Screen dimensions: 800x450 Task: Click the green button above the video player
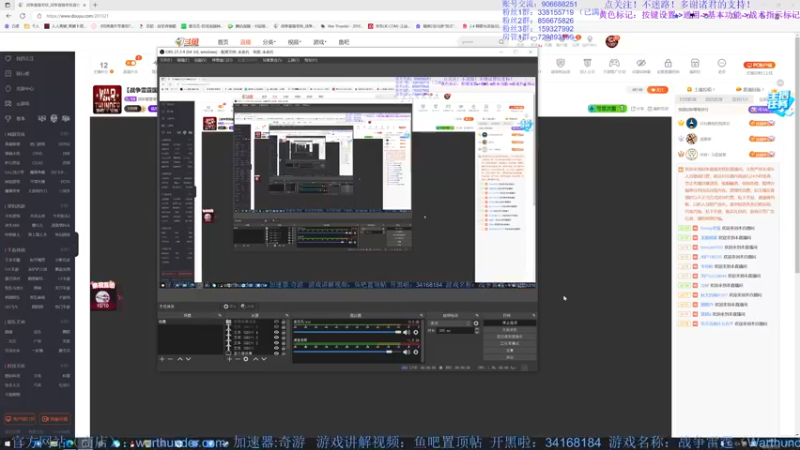pos(607,108)
